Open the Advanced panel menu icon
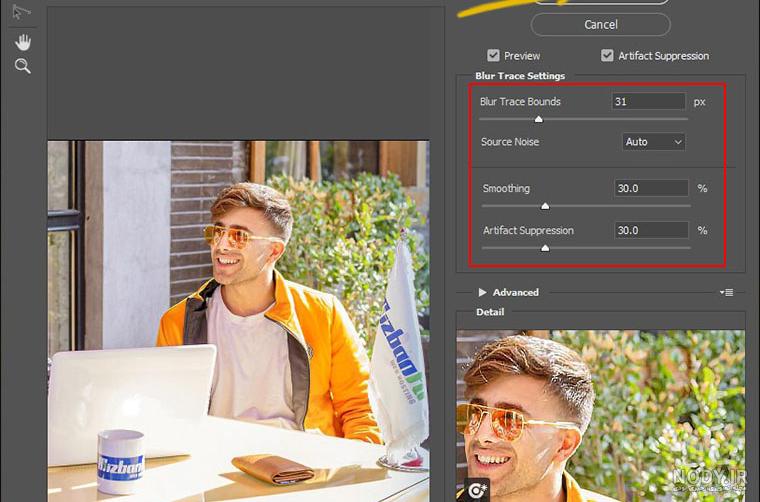 (x=726, y=292)
